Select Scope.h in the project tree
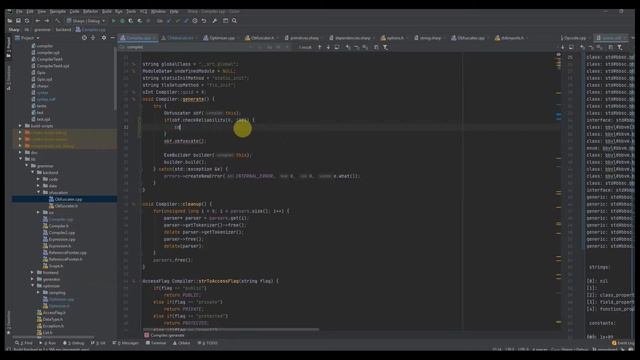This screenshot has height=360, width=640. [x=53, y=266]
